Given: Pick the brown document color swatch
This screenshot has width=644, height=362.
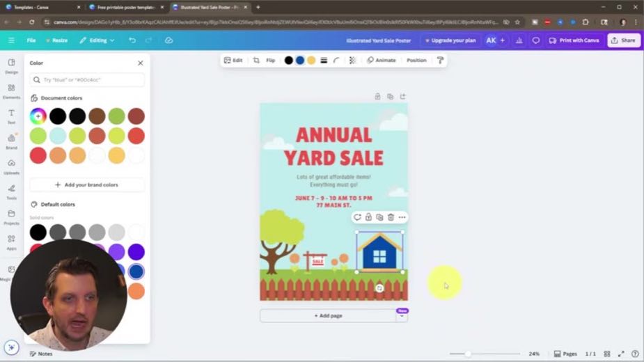Looking at the screenshot, I should (97, 116).
